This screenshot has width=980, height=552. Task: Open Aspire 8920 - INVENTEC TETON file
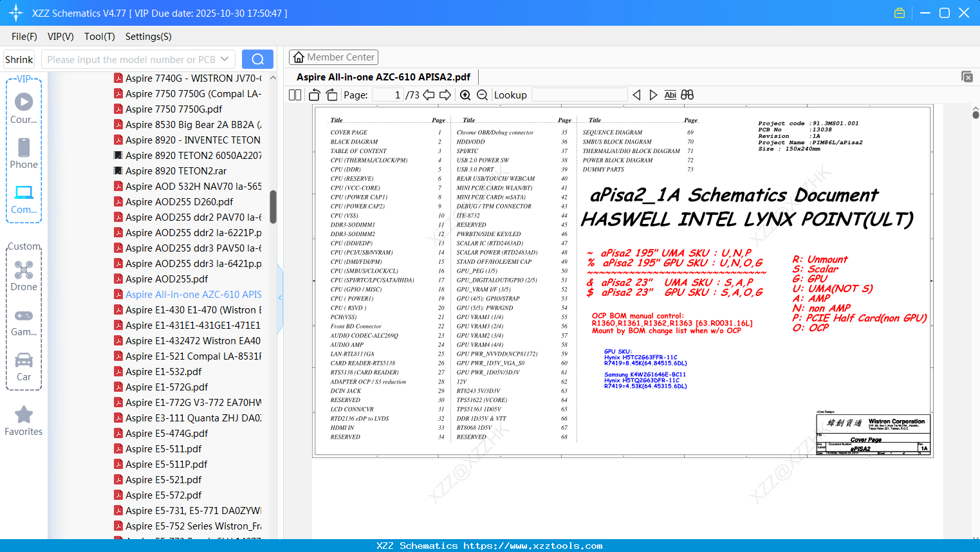188,140
